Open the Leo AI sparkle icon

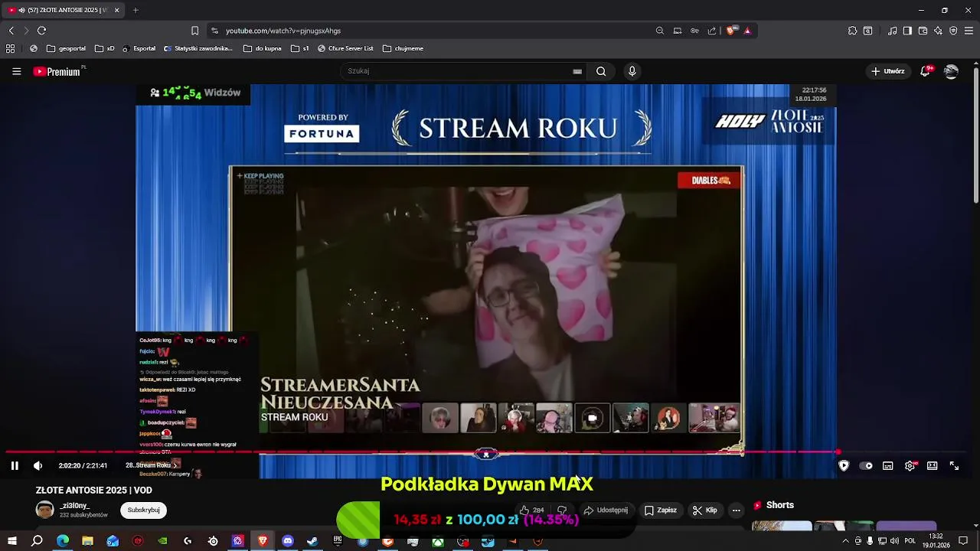tap(938, 31)
